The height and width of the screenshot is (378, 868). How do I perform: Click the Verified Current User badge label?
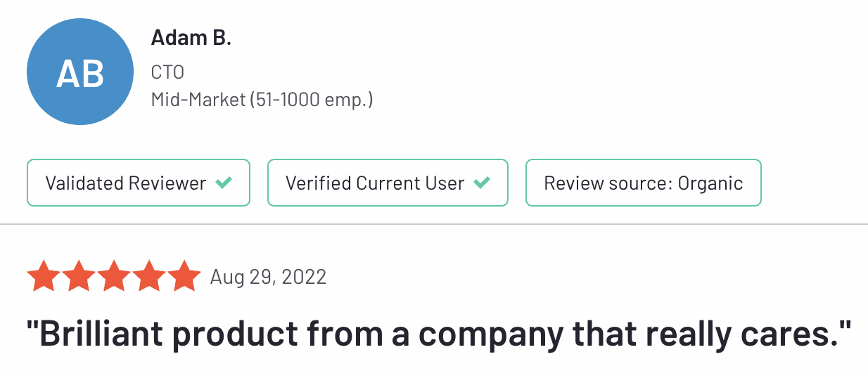click(x=375, y=183)
